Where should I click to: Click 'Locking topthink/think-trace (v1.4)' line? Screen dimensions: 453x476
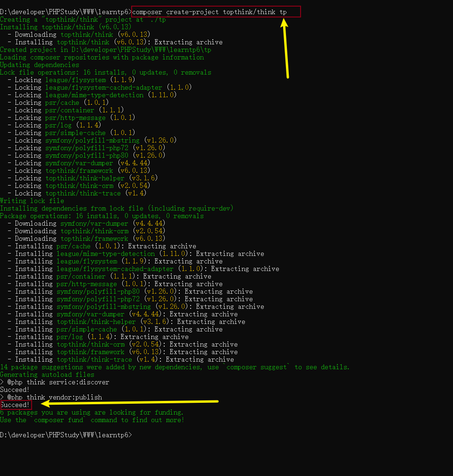(77, 194)
